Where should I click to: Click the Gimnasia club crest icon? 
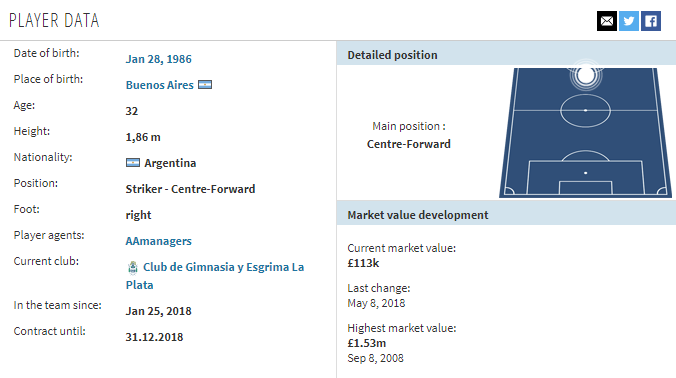(133, 268)
